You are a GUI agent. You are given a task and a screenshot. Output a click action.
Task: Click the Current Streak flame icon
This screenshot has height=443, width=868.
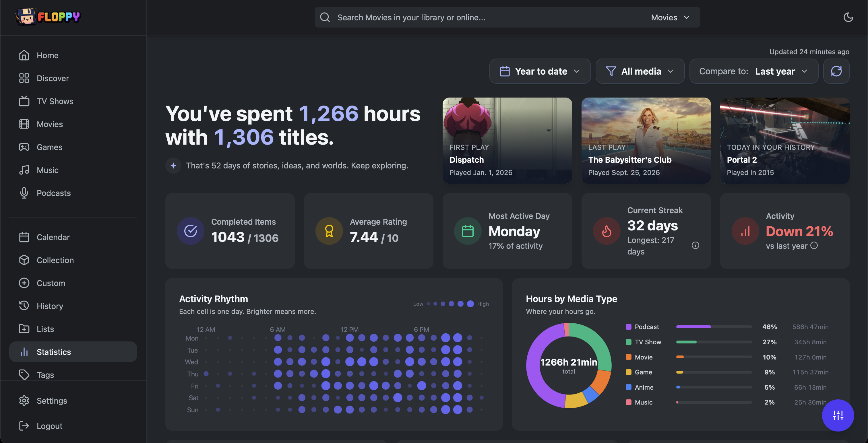607,231
